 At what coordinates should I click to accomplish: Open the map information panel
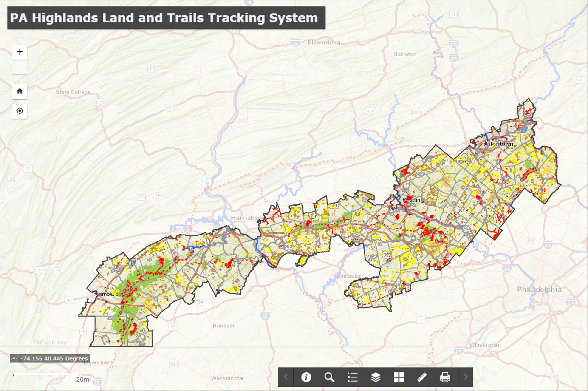tap(307, 377)
